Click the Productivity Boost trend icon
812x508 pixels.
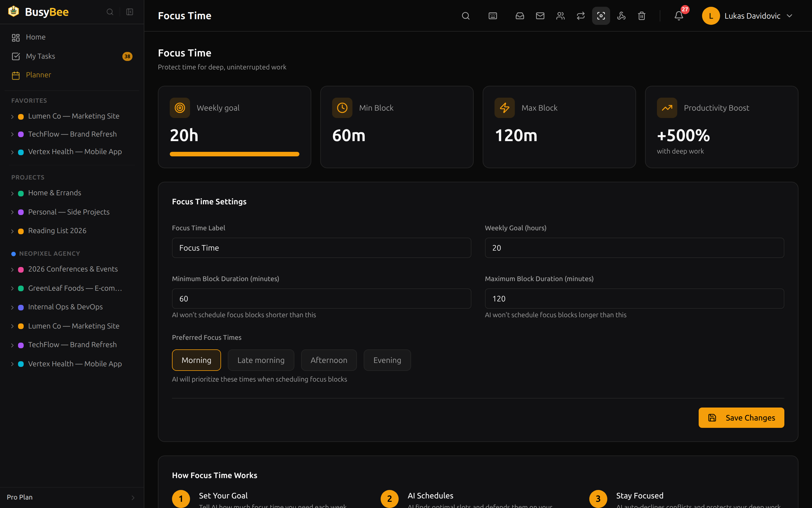pyautogui.click(x=667, y=108)
